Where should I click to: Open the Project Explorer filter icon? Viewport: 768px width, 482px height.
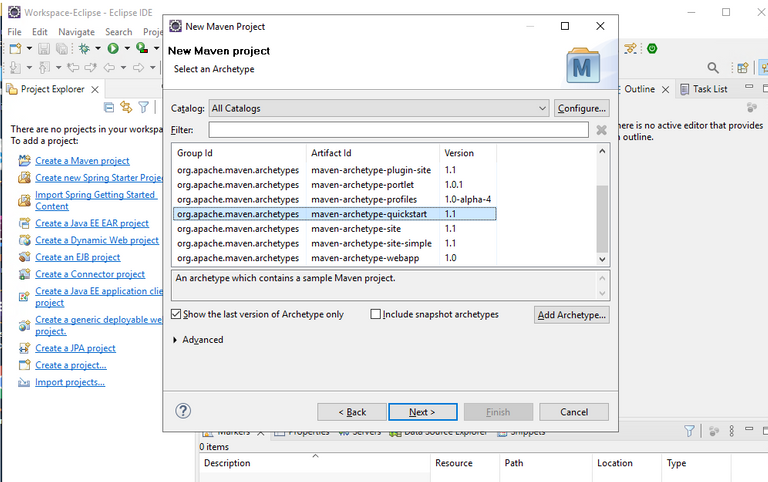tap(144, 107)
